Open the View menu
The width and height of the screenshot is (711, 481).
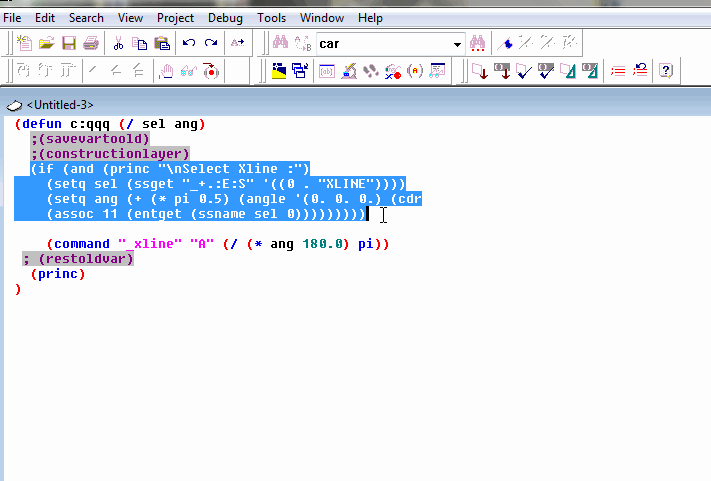pos(130,18)
